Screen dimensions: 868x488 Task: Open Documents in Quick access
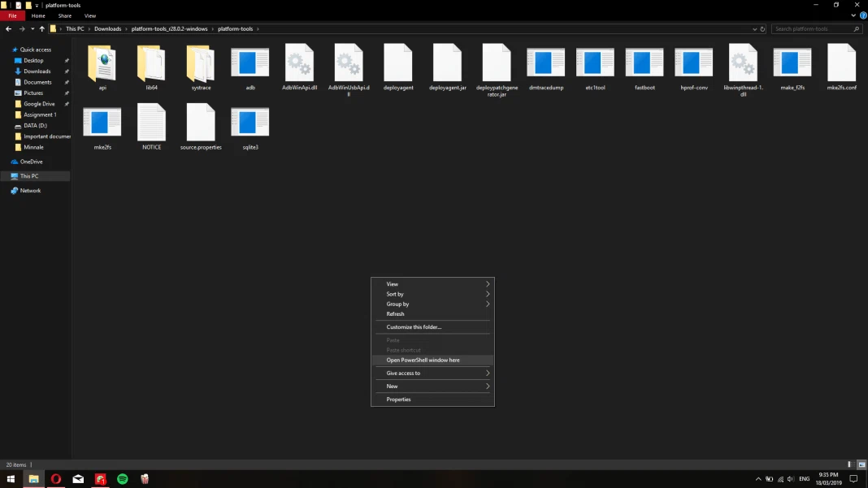(x=37, y=83)
